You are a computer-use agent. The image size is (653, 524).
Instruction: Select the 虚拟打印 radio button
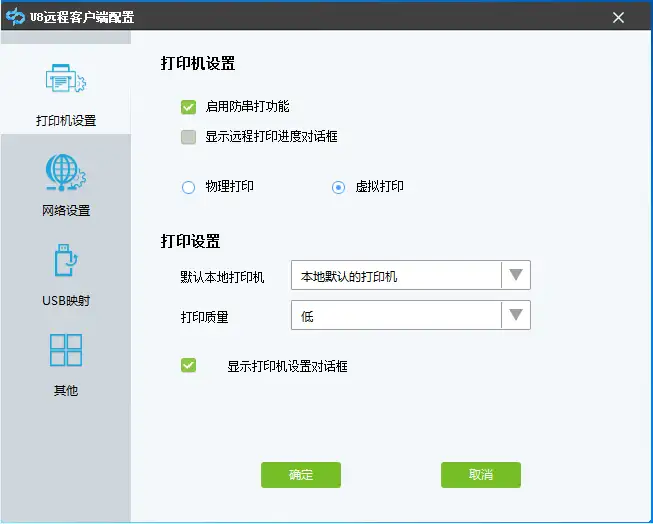[338, 187]
